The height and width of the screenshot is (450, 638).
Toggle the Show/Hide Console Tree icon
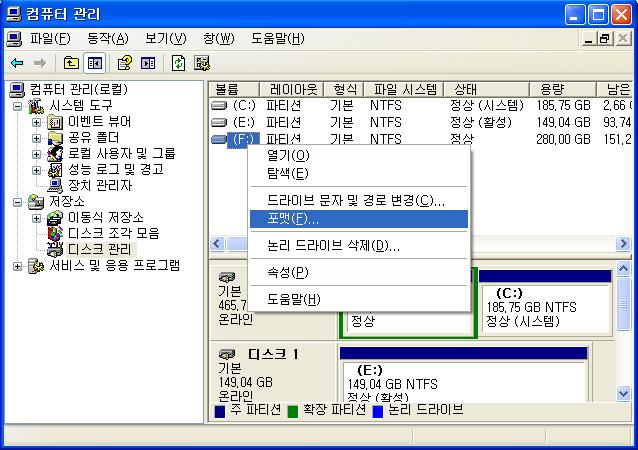click(94, 63)
